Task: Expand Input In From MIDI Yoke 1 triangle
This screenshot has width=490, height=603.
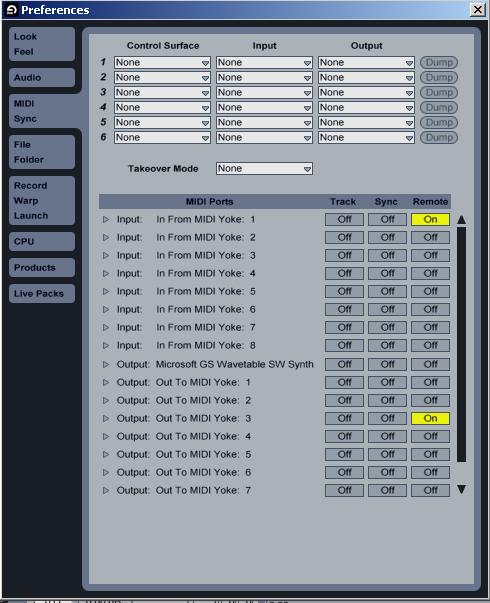Action: coord(106,220)
